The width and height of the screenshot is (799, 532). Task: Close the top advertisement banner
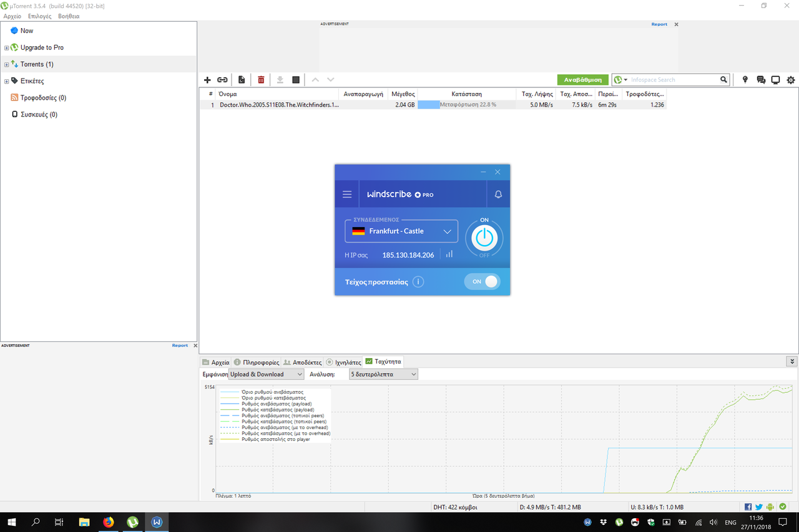[676, 24]
